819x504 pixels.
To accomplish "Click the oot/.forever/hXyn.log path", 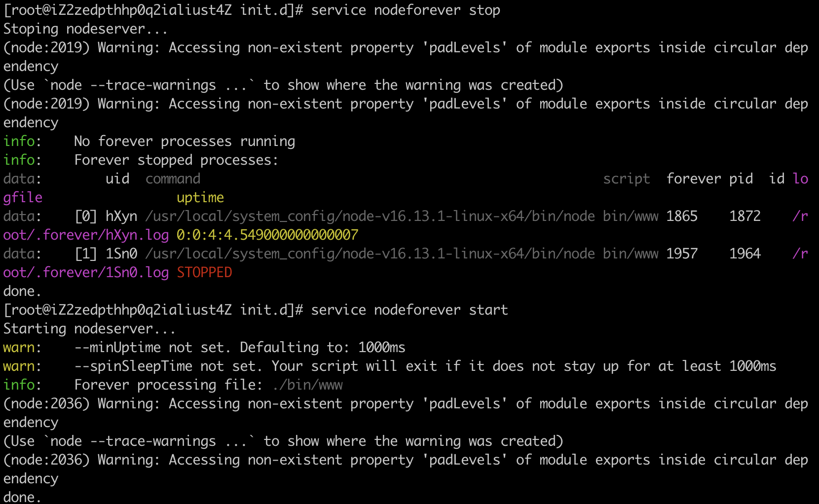I will coord(86,235).
